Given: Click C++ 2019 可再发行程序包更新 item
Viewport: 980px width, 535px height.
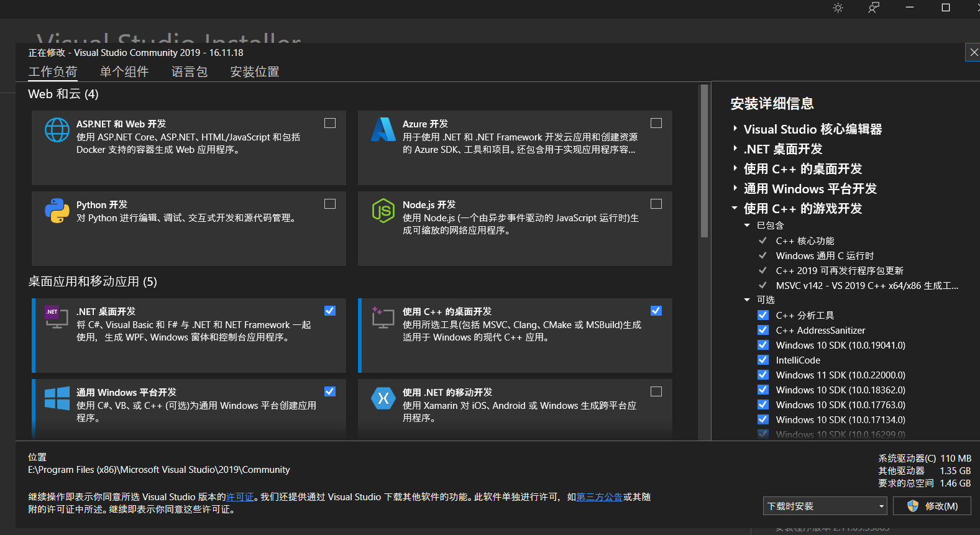Looking at the screenshot, I should [840, 270].
